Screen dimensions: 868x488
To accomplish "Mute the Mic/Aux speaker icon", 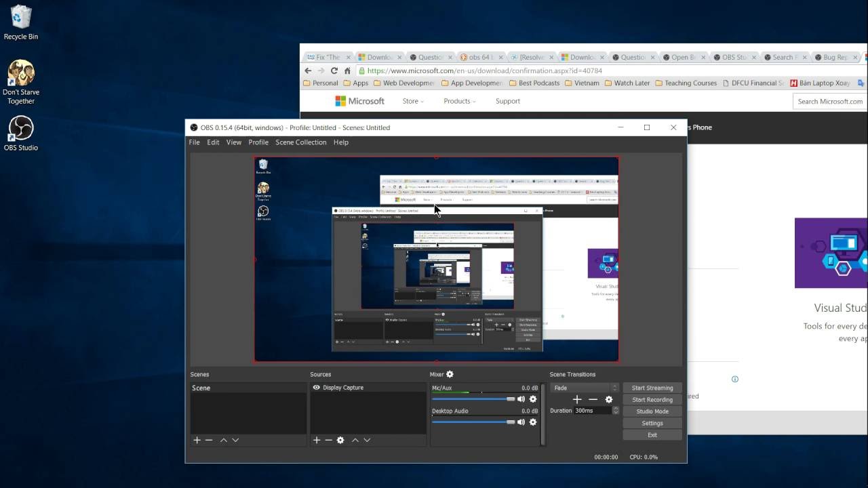I will (x=521, y=399).
